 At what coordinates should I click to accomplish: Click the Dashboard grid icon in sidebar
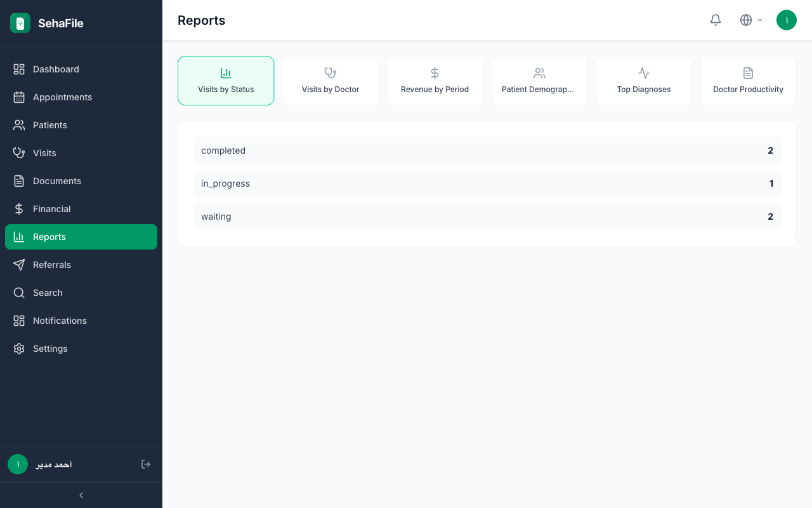click(x=19, y=69)
